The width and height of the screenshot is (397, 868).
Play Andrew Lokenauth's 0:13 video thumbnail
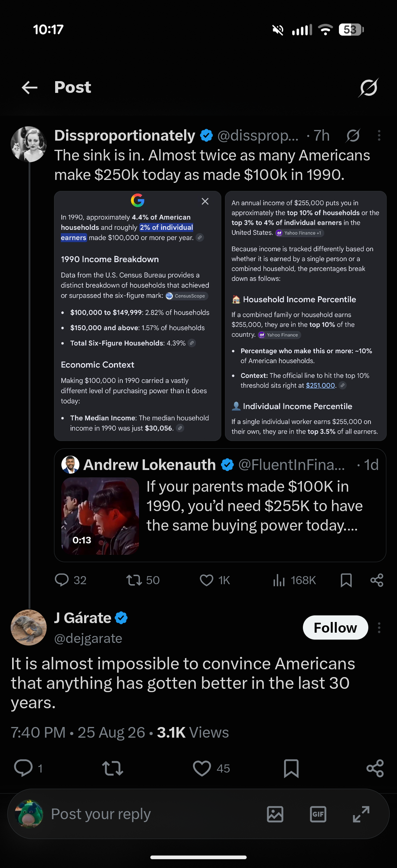tap(100, 516)
